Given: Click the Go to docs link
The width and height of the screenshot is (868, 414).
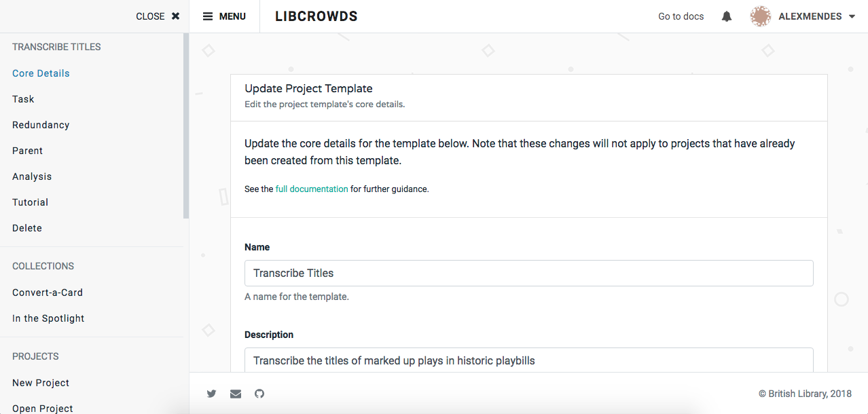Looking at the screenshot, I should click(x=681, y=16).
